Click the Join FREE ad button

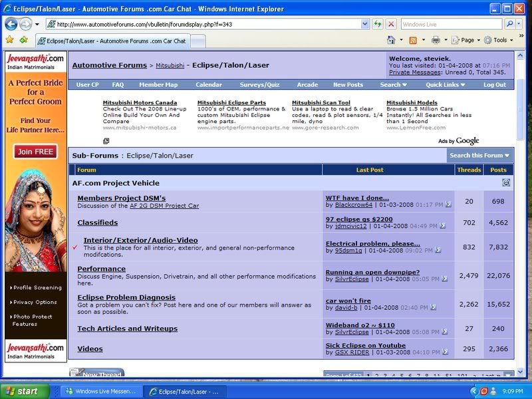click(35, 152)
